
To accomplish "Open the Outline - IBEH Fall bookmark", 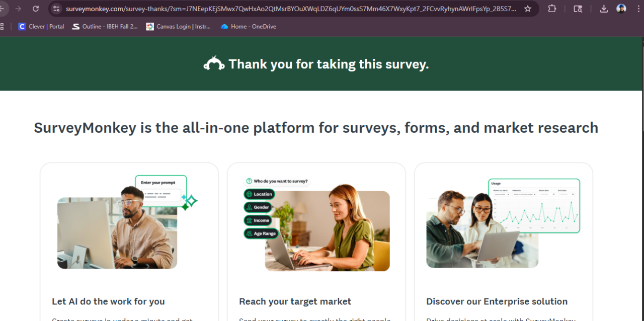I will point(105,27).
